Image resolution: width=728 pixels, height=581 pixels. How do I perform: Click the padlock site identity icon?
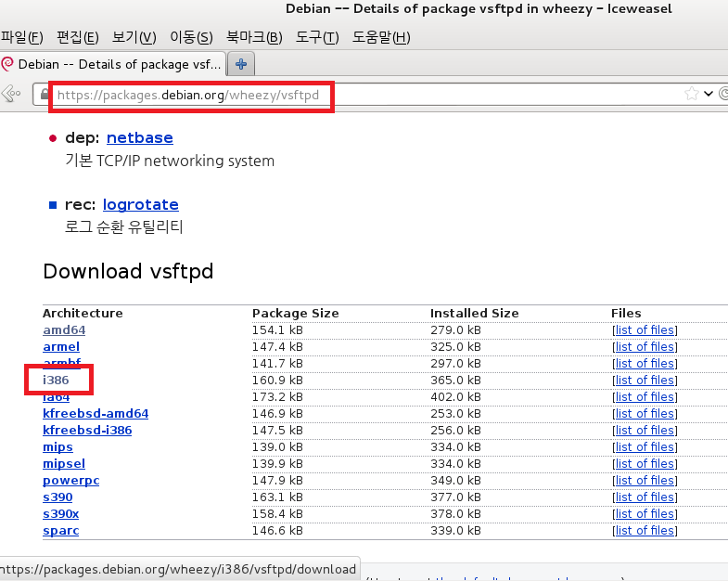(x=45, y=95)
